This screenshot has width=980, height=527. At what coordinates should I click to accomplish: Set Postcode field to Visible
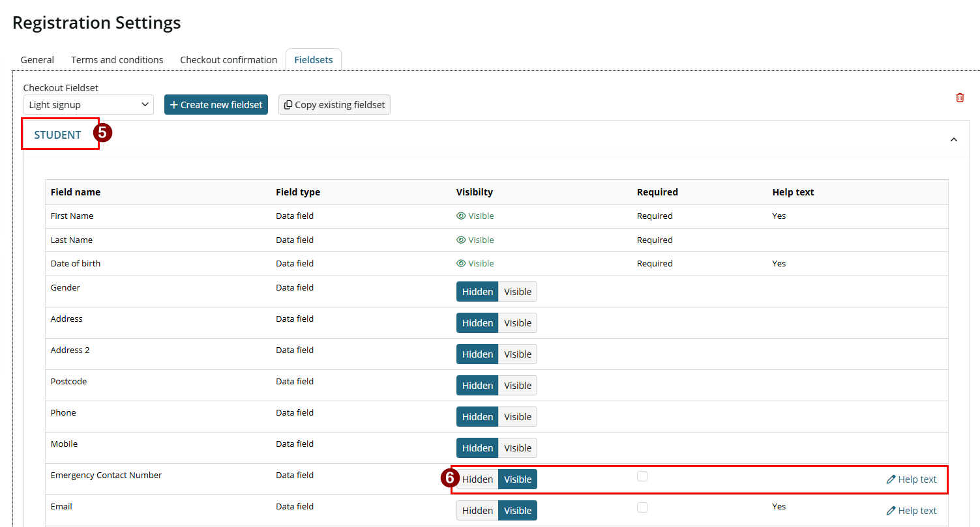point(518,386)
